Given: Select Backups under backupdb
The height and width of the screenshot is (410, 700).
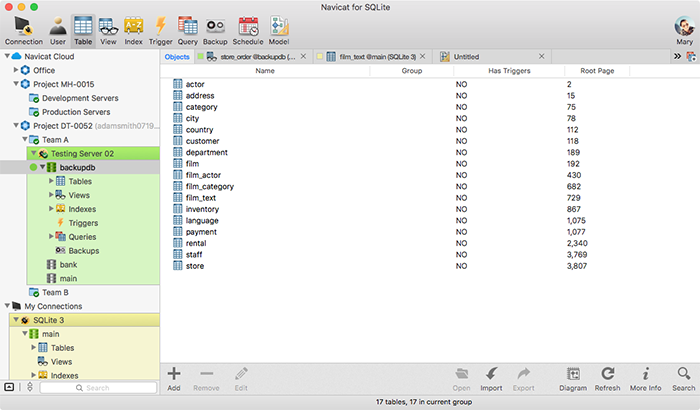Looking at the screenshot, I should pos(83,250).
